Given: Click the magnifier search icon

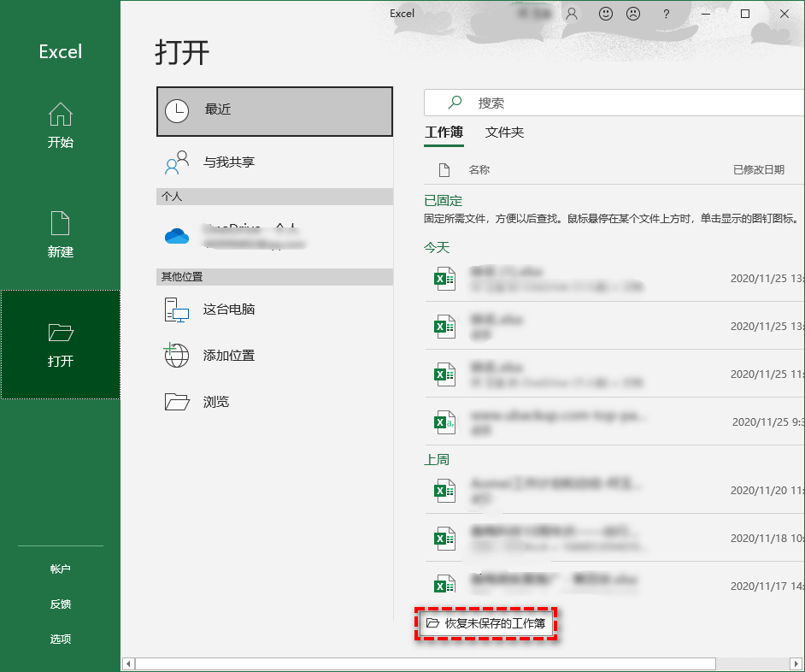Looking at the screenshot, I should [x=455, y=103].
